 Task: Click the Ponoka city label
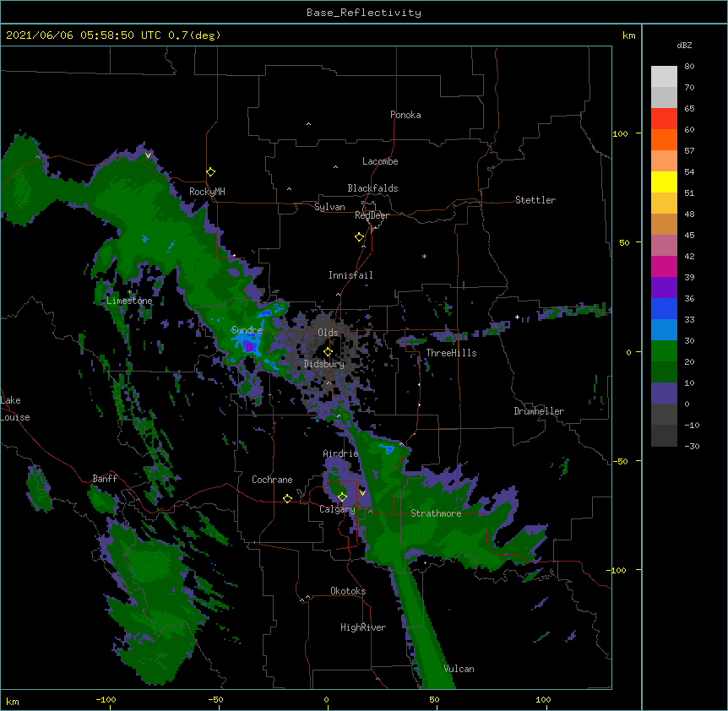(x=405, y=115)
